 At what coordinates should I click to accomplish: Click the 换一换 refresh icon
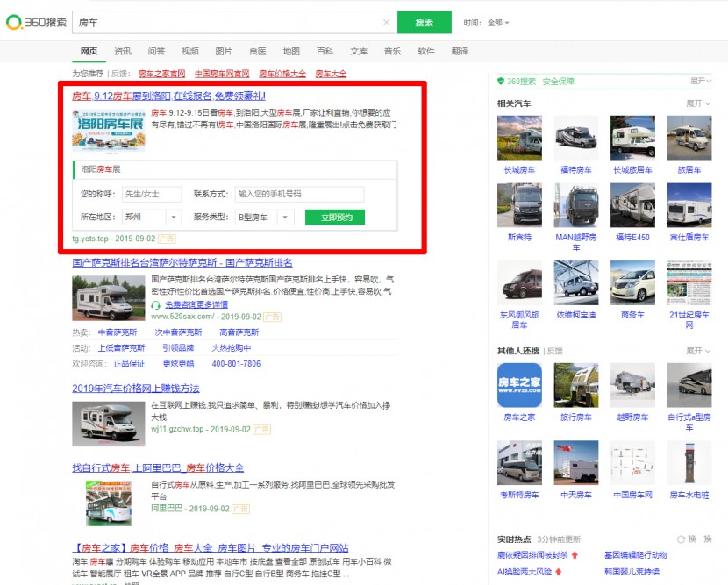pyautogui.click(x=681, y=539)
